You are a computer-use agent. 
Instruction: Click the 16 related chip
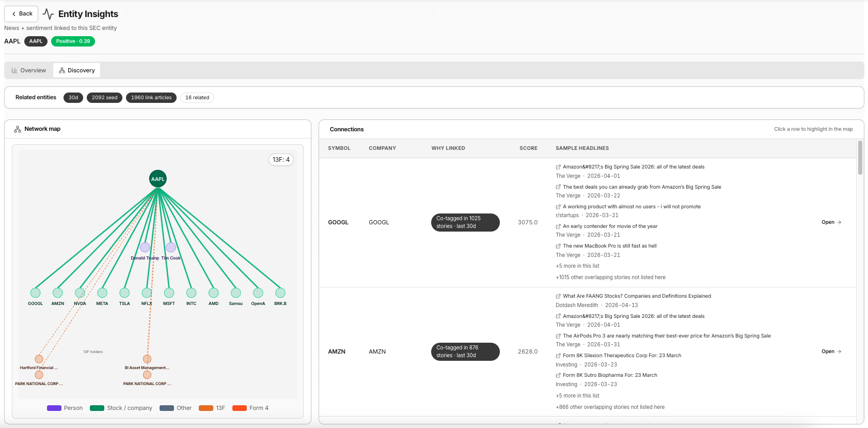pyautogui.click(x=197, y=98)
